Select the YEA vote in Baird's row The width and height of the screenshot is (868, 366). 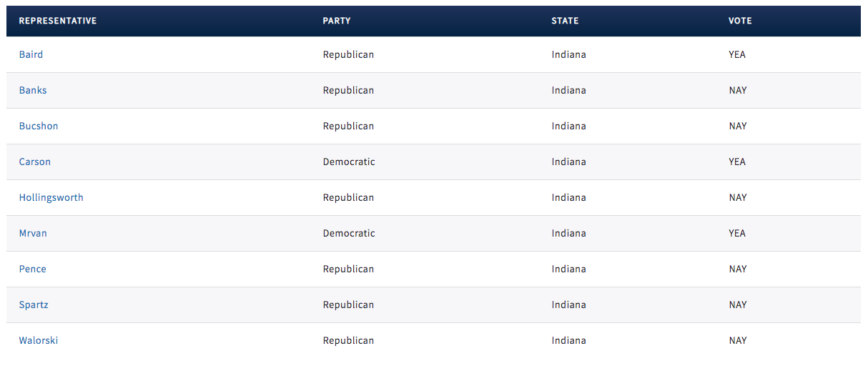737,54
